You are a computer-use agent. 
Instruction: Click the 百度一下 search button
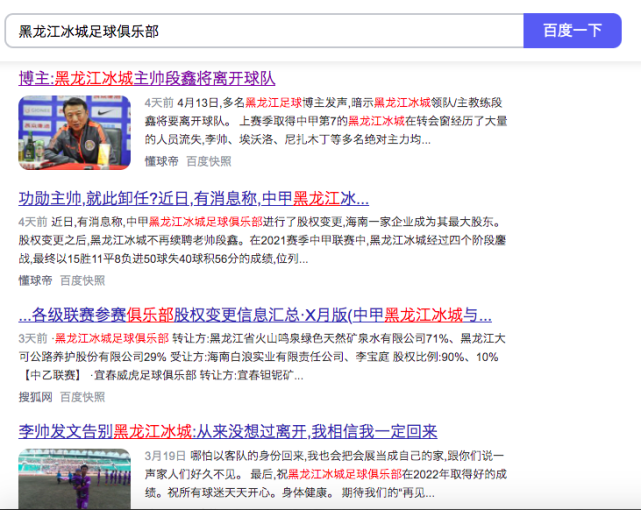pyautogui.click(x=572, y=31)
